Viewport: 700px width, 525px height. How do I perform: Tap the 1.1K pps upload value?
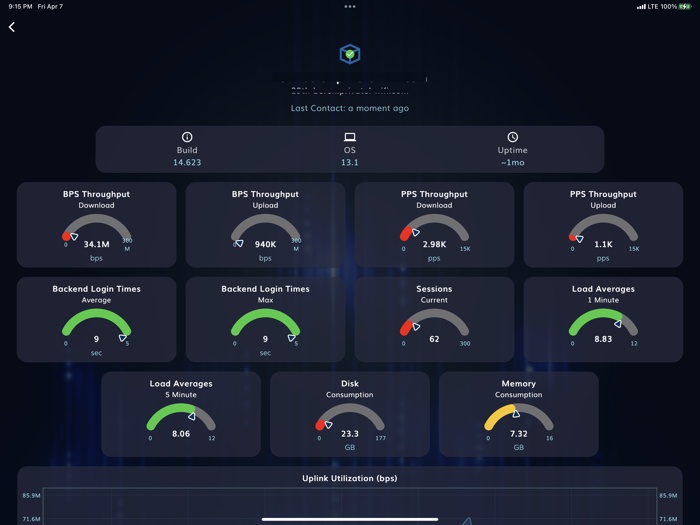603,244
